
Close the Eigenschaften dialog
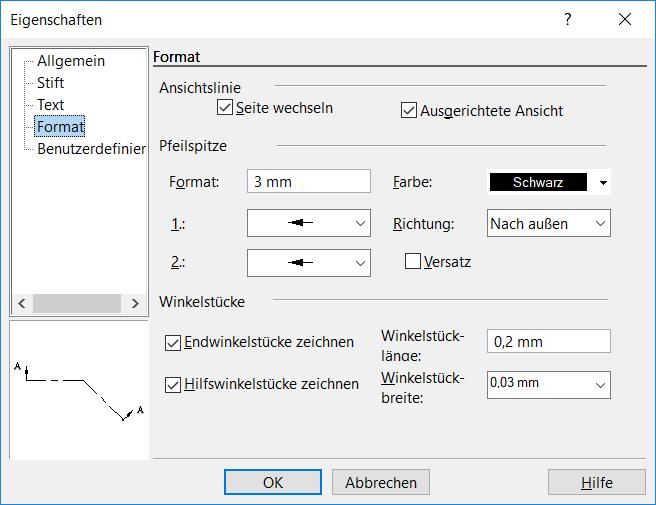coord(625,19)
